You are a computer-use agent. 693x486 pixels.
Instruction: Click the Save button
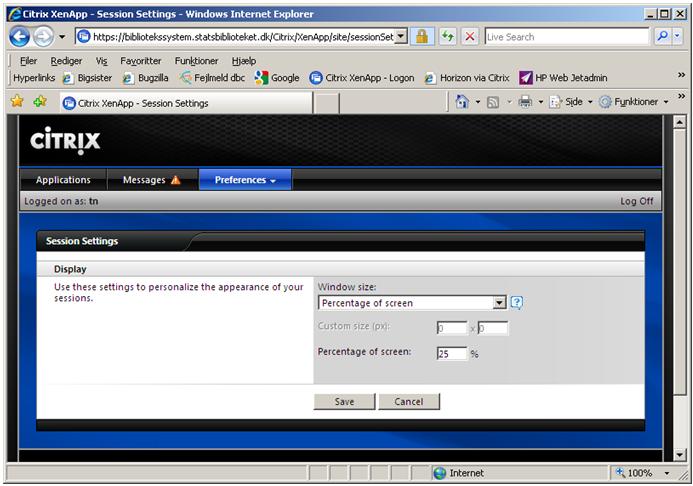point(344,401)
